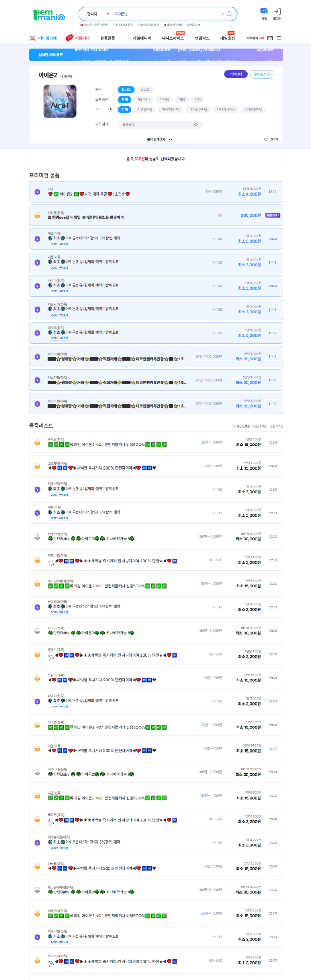Screen dimensions: 311x980
Task: Open listing 초 희귀sss급 닉네임 '술' 팝니다
Action: 86,218
